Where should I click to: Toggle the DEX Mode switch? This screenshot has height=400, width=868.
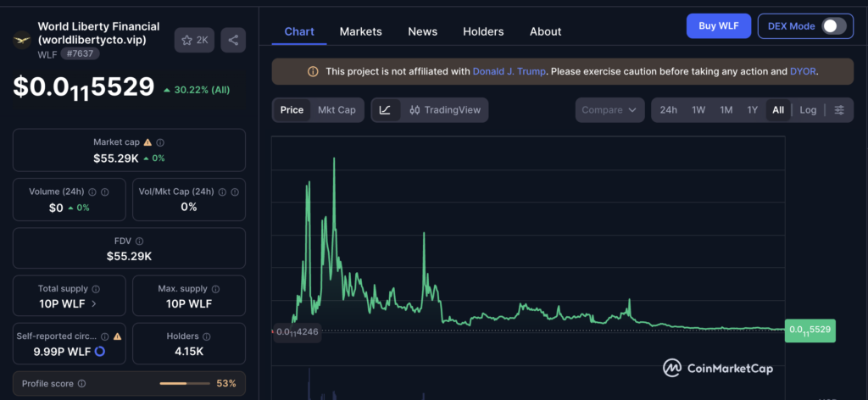(833, 26)
